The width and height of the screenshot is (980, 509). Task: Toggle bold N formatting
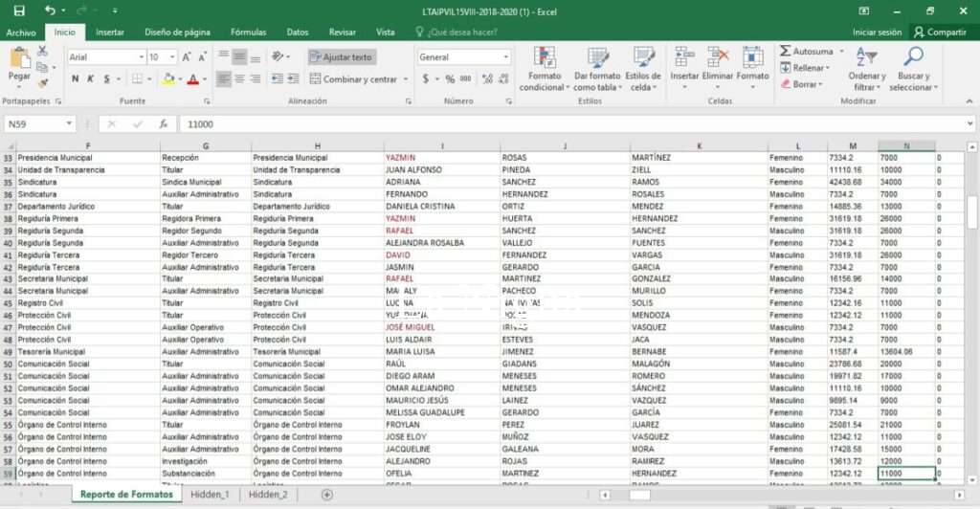(77, 79)
